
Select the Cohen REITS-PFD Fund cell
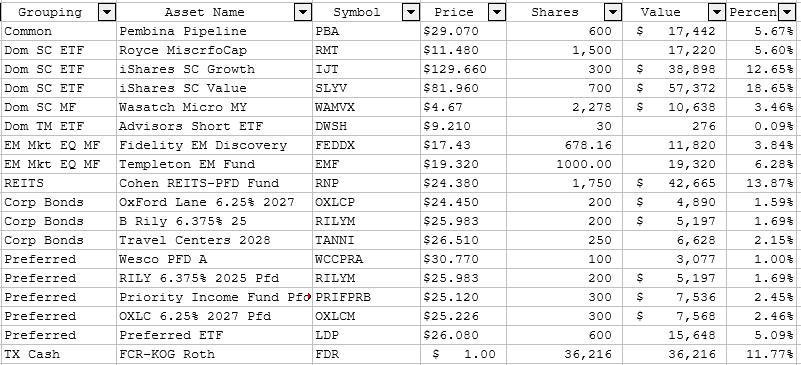click(215, 183)
